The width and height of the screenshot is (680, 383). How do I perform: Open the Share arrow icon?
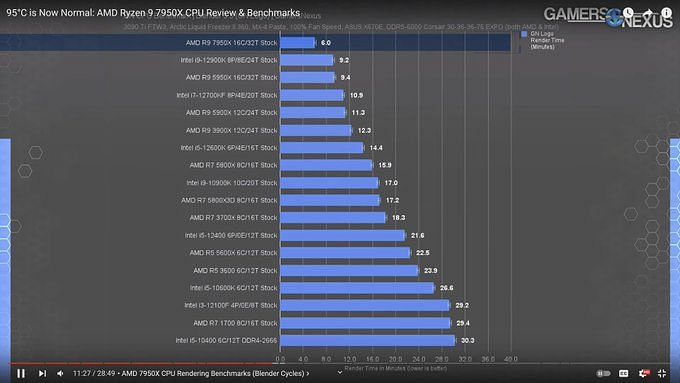[x=647, y=13]
